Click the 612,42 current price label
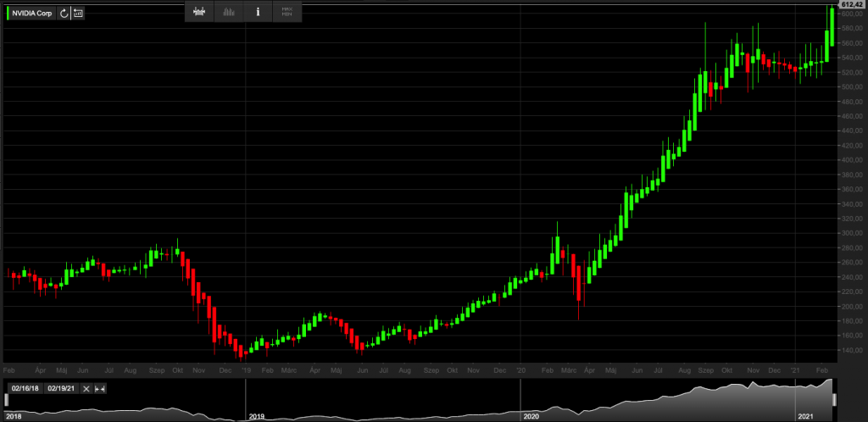 click(x=851, y=5)
